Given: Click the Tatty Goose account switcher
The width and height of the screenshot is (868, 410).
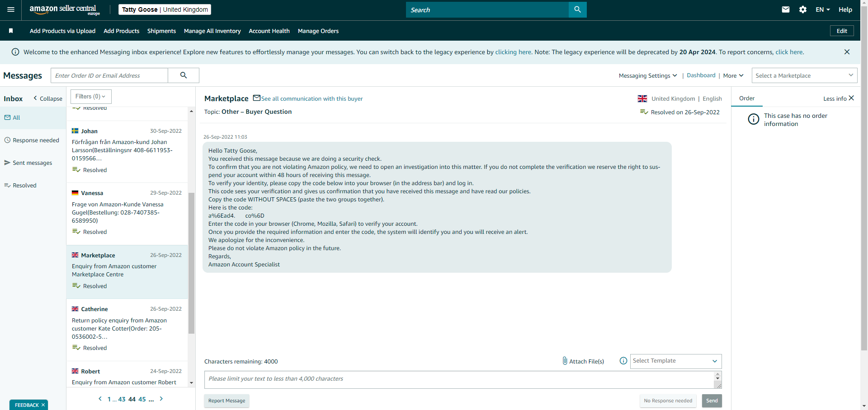Looking at the screenshot, I should (165, 9).
